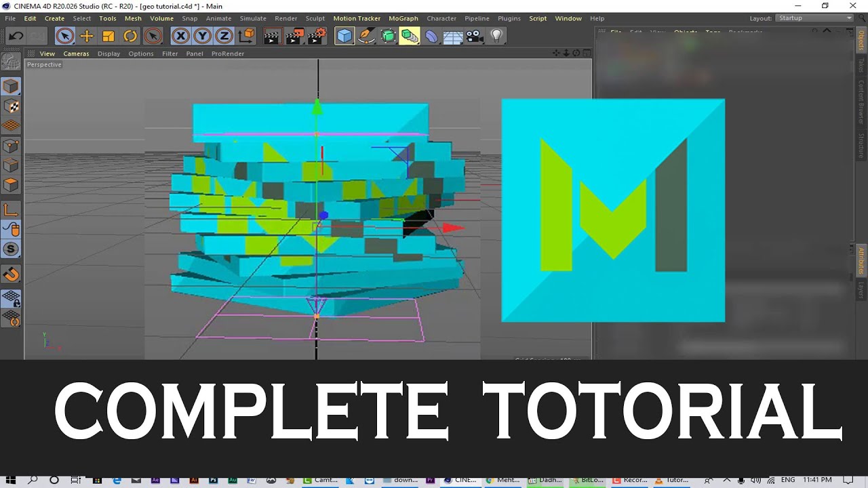Image resolution: width=868 pixels, height=488 pixels.
Task: Open the highlighted Array modeling objects icon
Action: (410, 36)
